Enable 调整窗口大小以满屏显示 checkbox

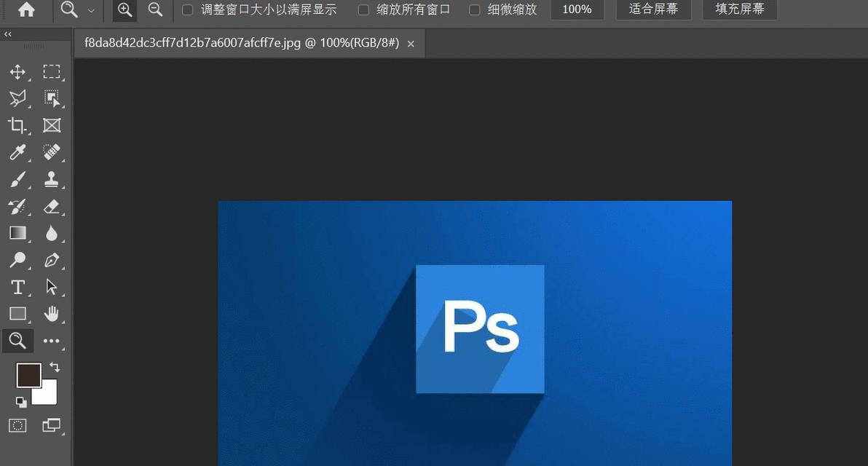(x=188, y=10)
